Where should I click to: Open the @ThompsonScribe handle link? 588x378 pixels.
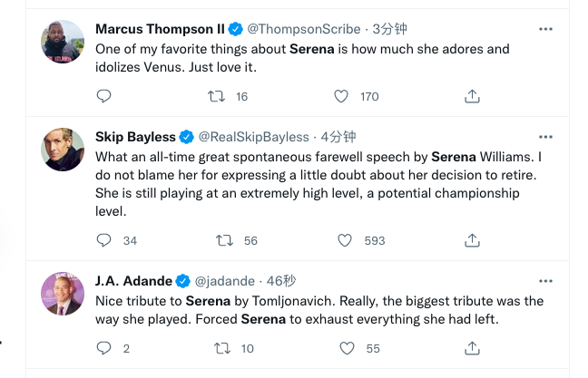coord(304,29)
